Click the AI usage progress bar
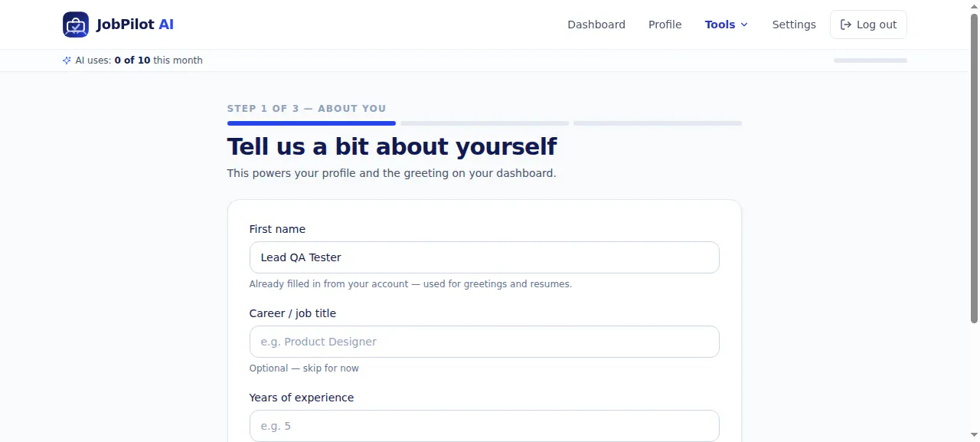 click(871, 61)
